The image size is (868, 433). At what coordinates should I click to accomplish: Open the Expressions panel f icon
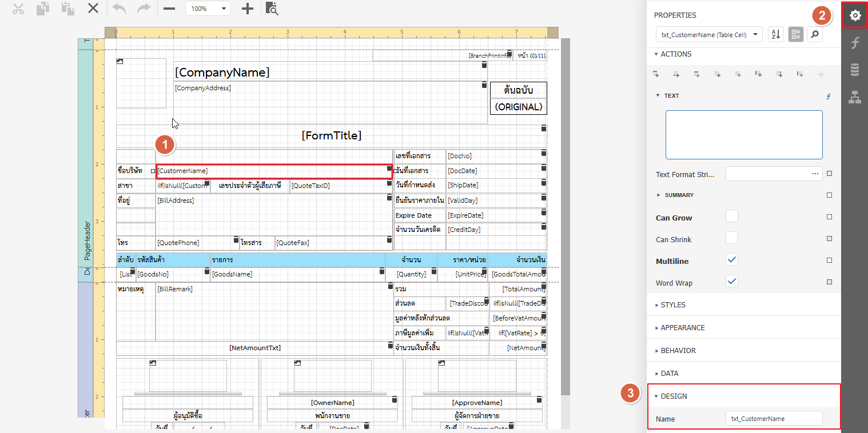[x=855, y=43]
